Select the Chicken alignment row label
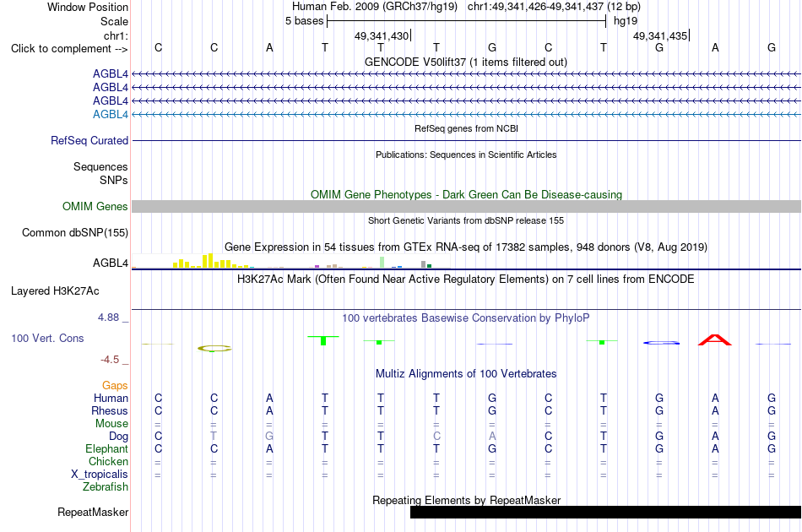 [x=108, y=461]
